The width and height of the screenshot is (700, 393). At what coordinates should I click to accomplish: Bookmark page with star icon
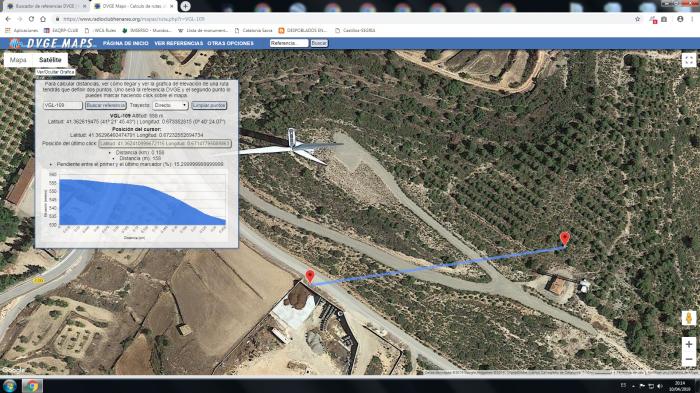pyautogui.click(x=638, y=19)
